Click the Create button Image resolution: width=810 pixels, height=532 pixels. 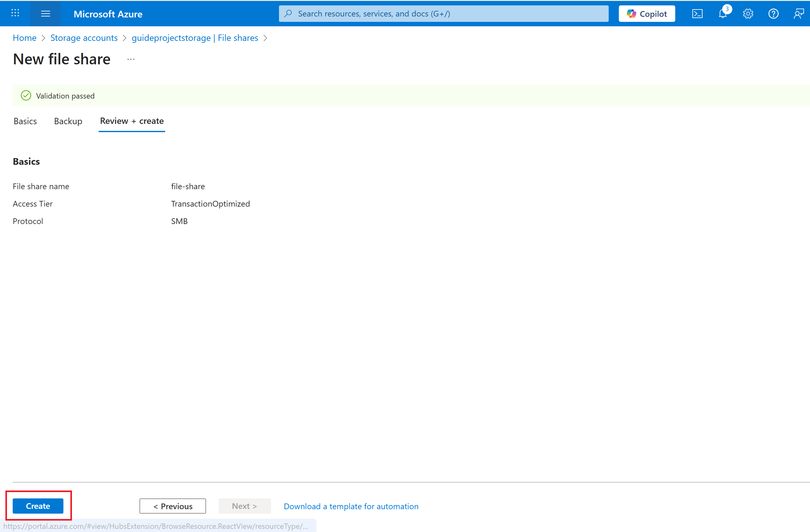38,506
